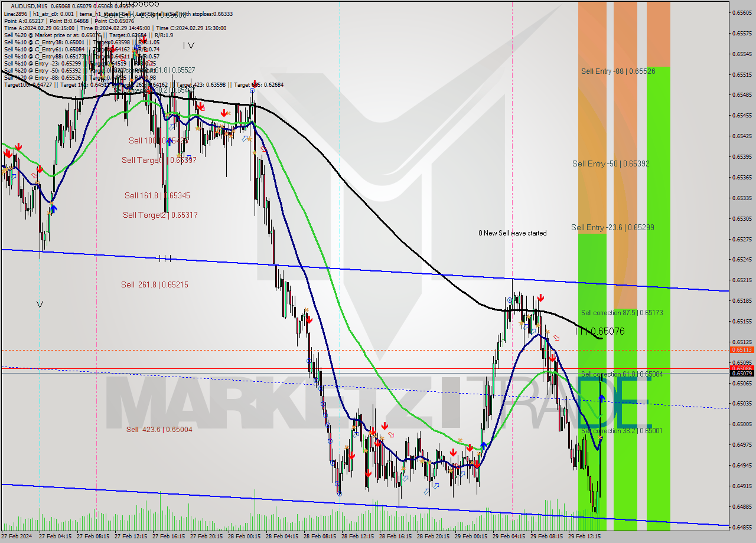Click the '28 Feb 16:15' time axis label
Viewport: 756px width, 543px height.
point(396,537)
